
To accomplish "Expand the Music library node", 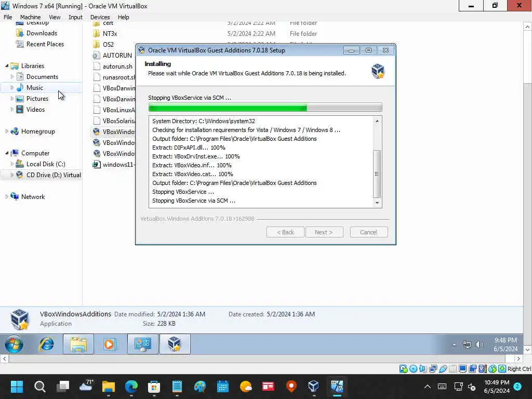I will (x=12, y=87).
